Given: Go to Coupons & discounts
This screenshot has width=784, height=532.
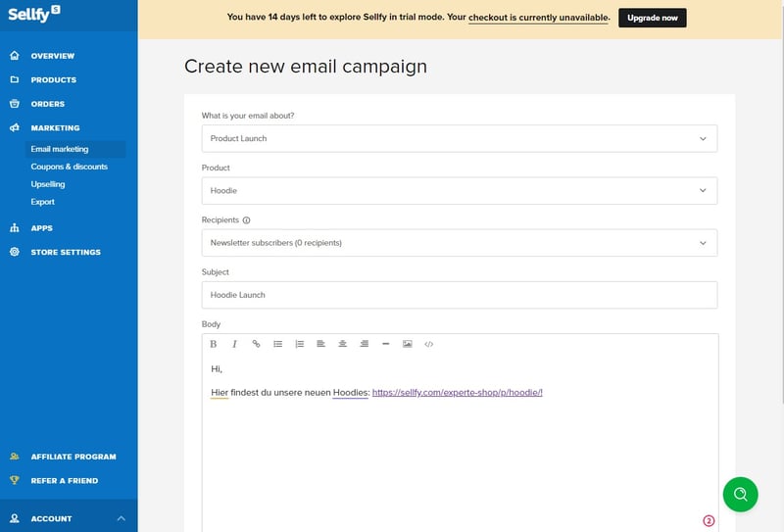Looking at the screenshot, I should tap(70, 167).
